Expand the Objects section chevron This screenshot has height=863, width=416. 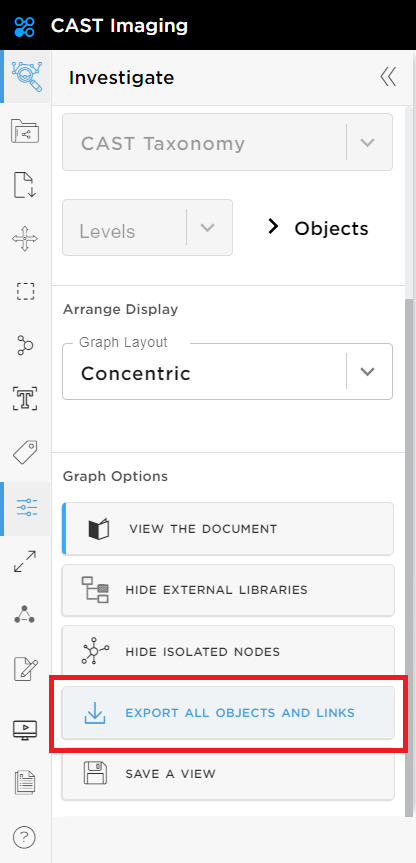[x=273, y=226]
